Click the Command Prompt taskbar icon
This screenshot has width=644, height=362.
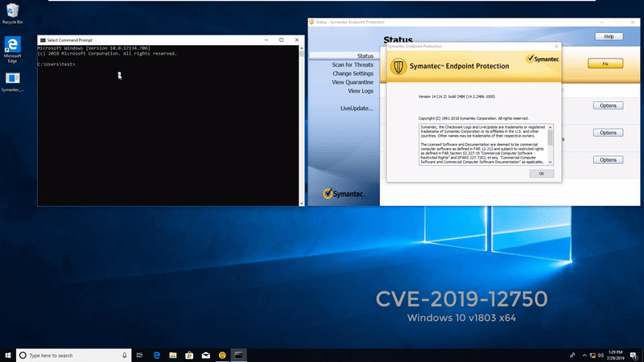click(x=238, y=355)
